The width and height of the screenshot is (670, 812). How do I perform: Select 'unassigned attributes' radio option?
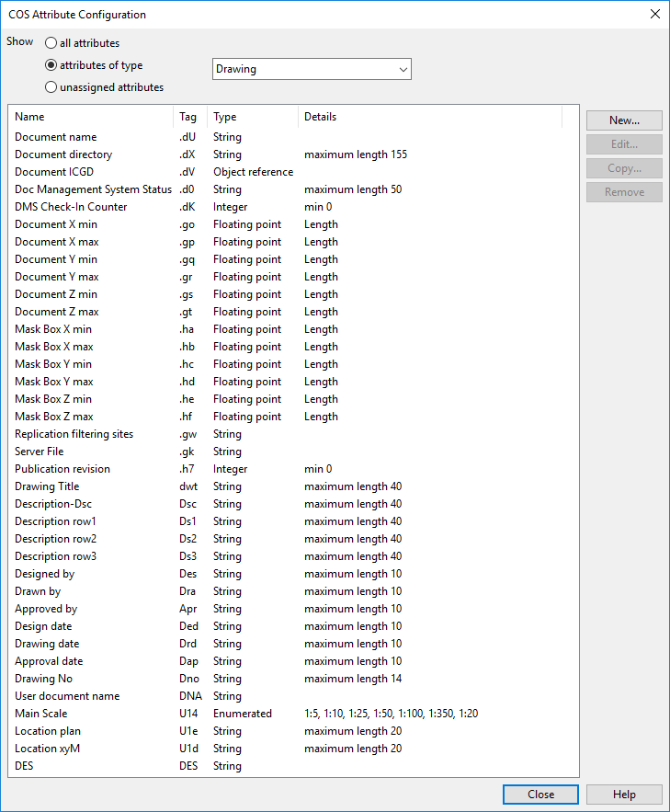(51, 87)
